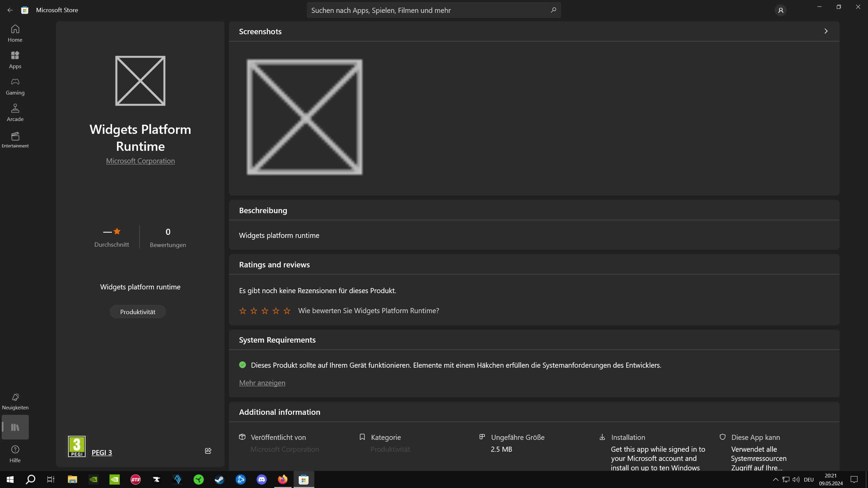This screenshot has height=488, width=868.
Task: Click the search magnifier icon
Action: click(x=553, y=10)
